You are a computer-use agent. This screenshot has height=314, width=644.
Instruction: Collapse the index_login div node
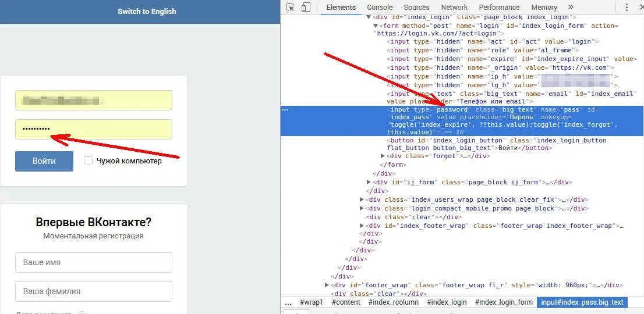[x=369, y=17]
